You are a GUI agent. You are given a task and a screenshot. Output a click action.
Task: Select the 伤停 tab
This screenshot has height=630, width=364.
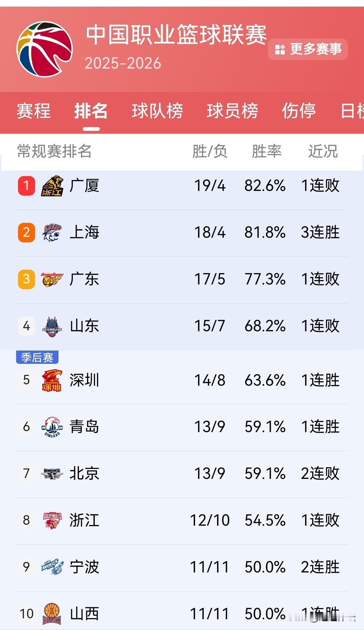(299, 111)
